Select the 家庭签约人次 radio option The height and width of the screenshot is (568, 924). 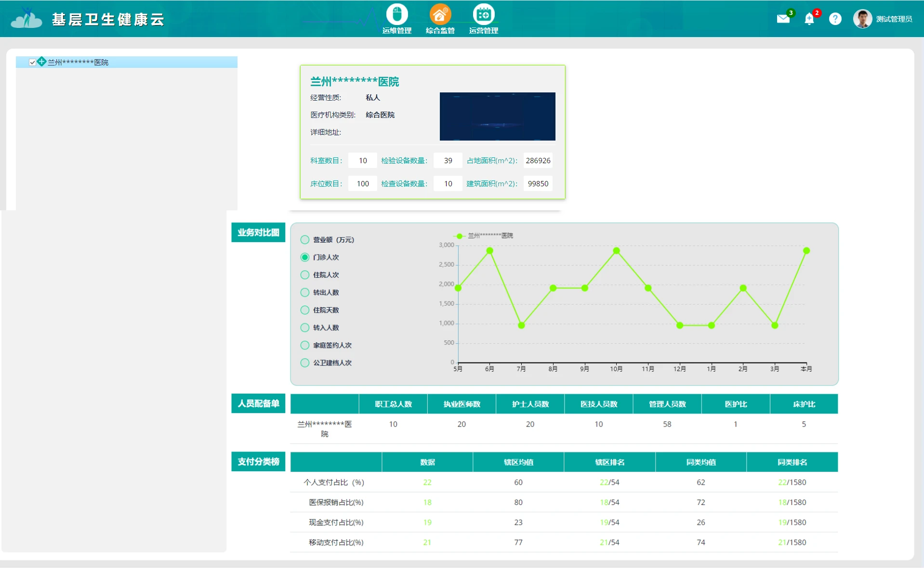tap(305, 345)
